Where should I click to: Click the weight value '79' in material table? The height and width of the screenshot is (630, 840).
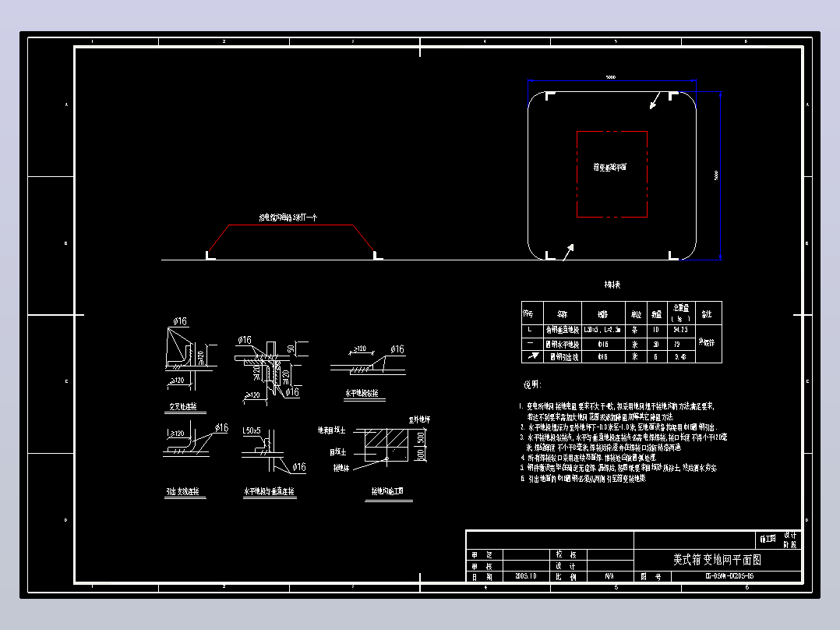pyautogui.click(x=676, y=344)
